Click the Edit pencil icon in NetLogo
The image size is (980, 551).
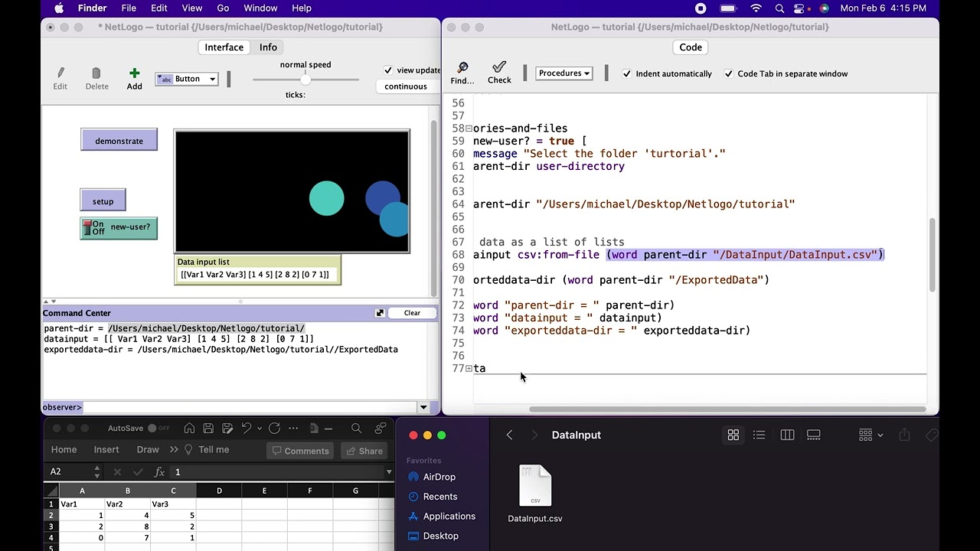pos(60,73)
